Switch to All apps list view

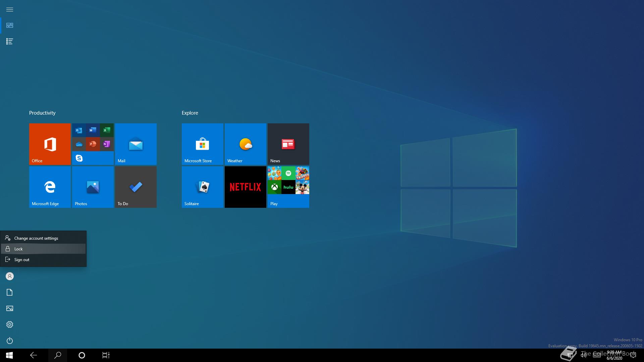tap(10, 42)
